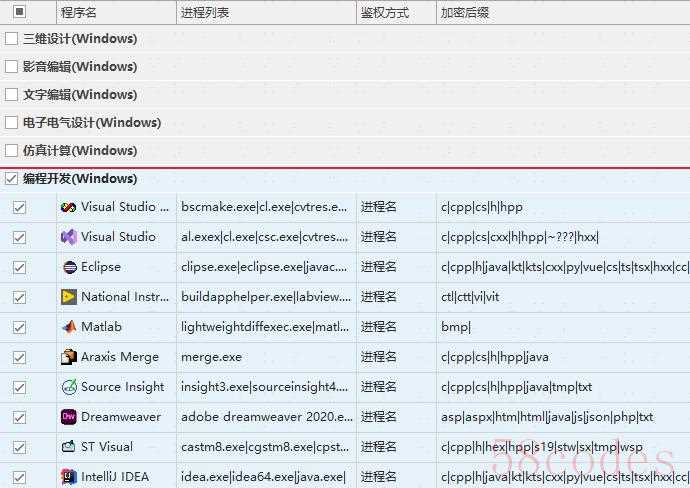This screenshot has width=690, height=488.
Task: Click 进程名 in the Dreamweaver row
Action: pos(378,417)
